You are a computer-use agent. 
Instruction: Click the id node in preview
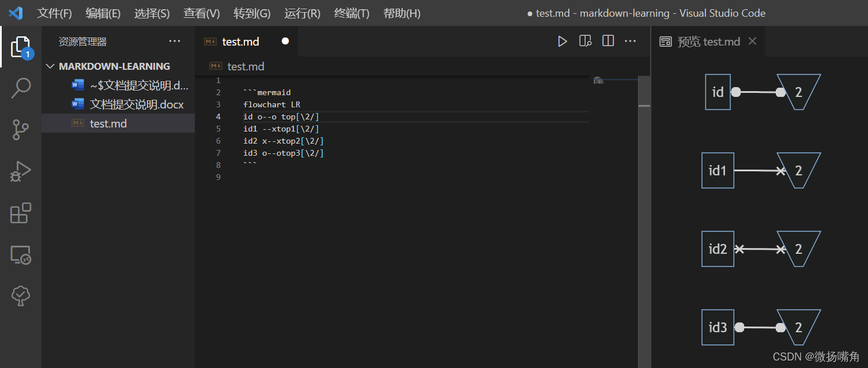click(x=718, y=92)
